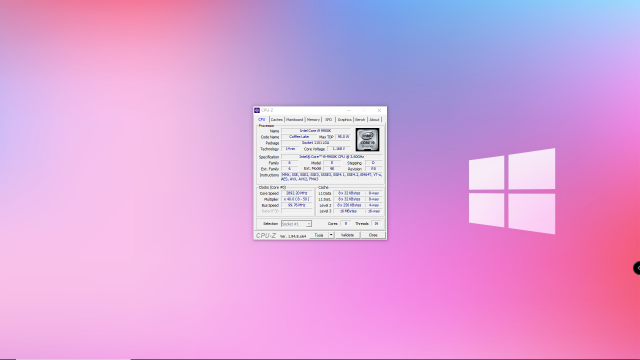Close CPU-Z with the title bar X

pyautogui.click(x=379, y=110)
